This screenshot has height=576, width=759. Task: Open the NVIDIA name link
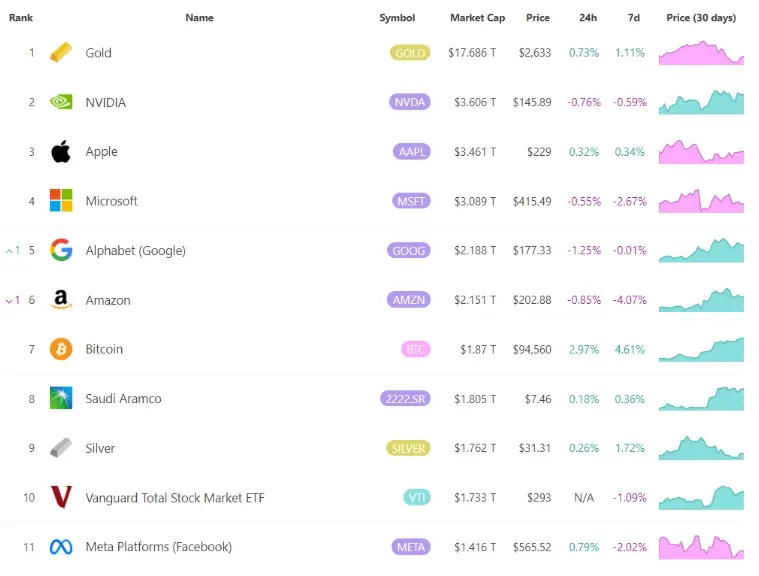pos(106,103)
